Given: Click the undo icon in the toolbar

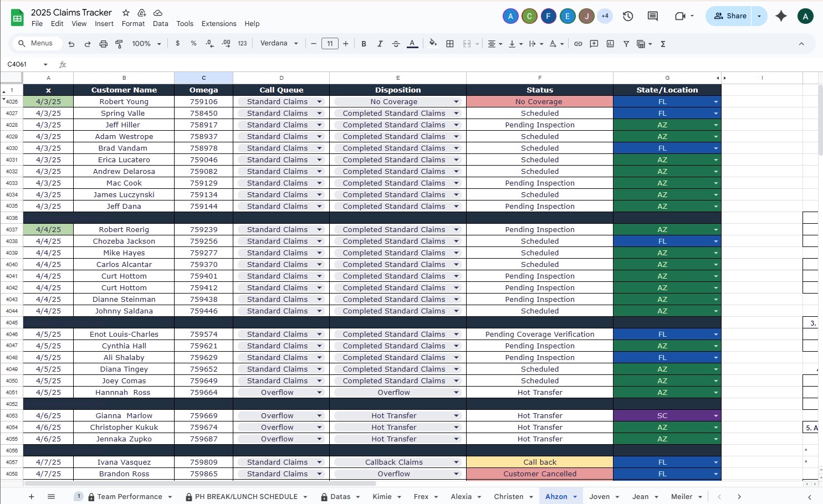Looking at the screenshot, I should click(x=71, y=44).
